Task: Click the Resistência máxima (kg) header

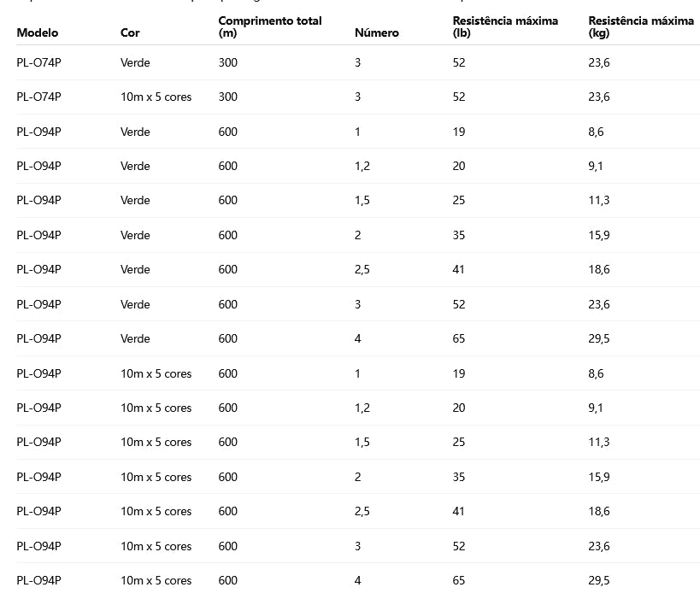Action: [x=641, y=26]
